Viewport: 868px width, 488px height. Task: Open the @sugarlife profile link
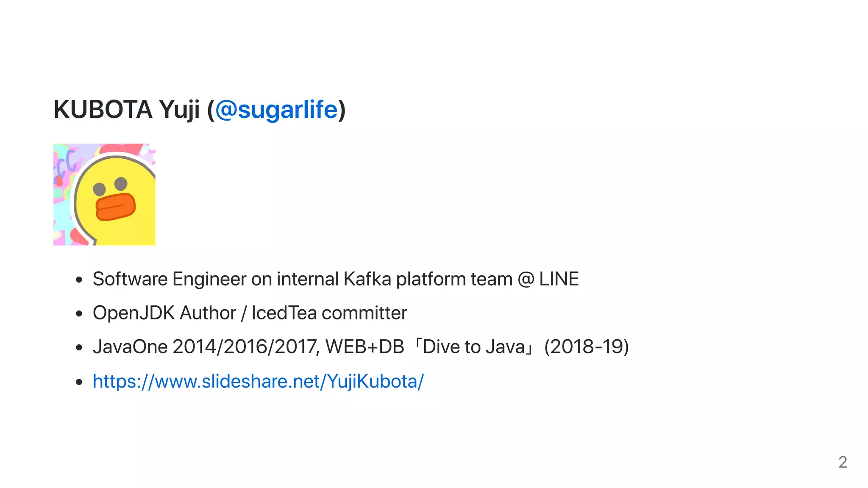[x=276, y=110]
